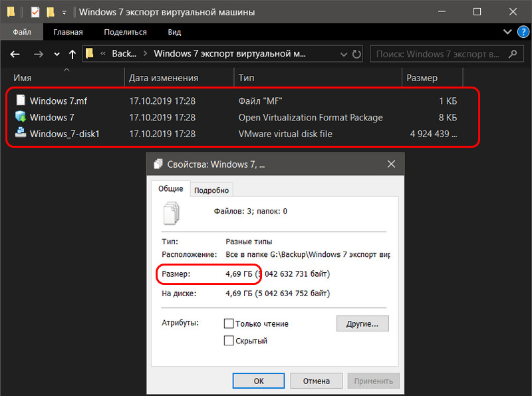Enable the Скрытый checkbox

pyautogui.click(x=229, y=340)
